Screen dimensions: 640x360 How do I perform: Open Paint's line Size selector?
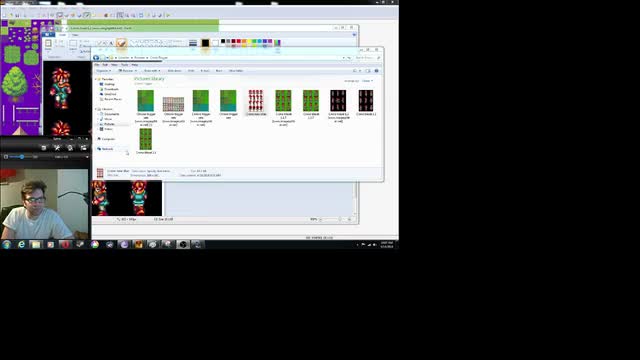tap(193, 43)
